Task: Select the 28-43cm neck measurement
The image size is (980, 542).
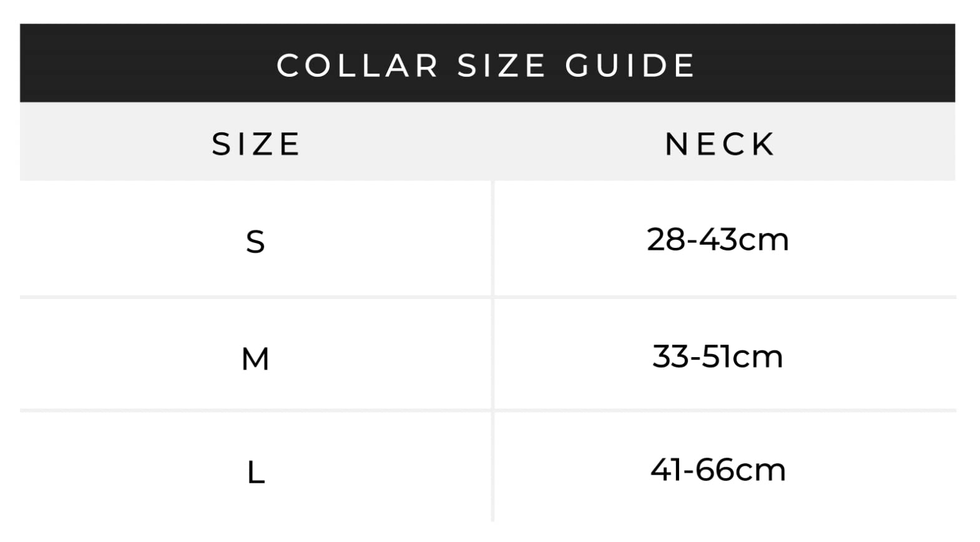Action: [x=718, y=240]
